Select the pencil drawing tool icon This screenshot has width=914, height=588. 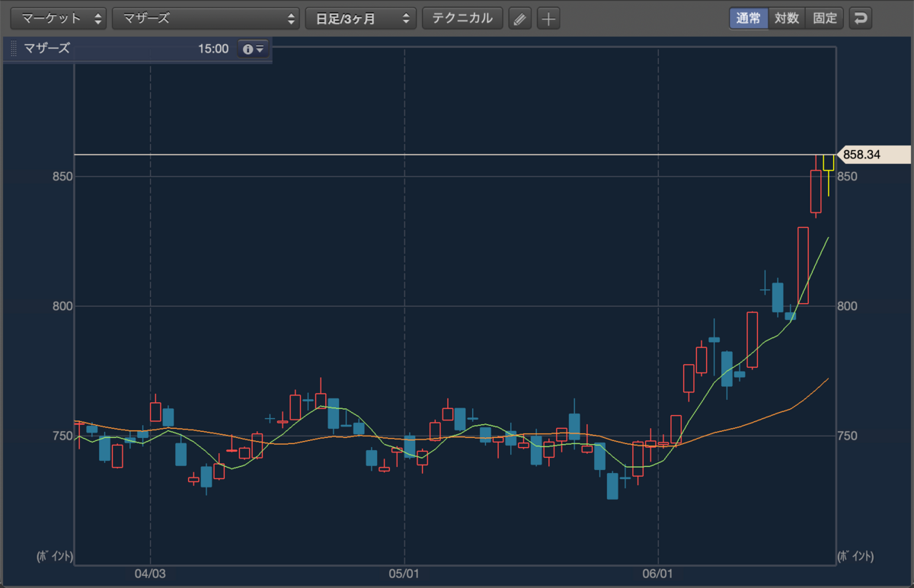519,19
